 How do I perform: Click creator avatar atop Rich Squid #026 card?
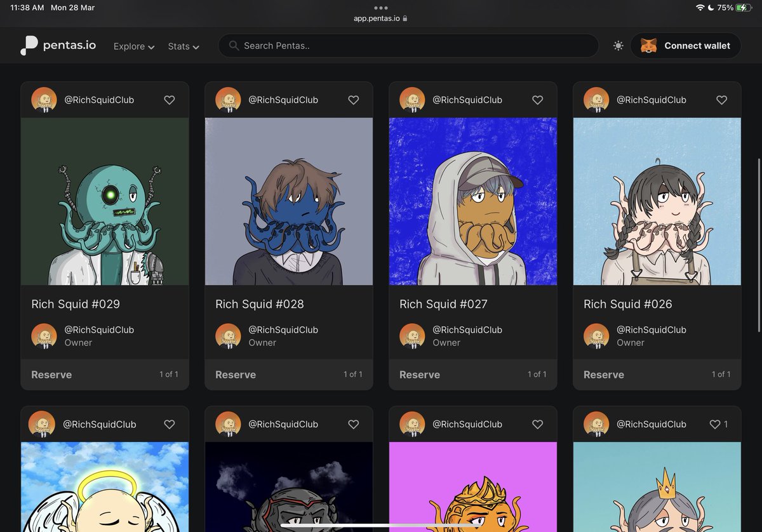(x=596, y=100)
